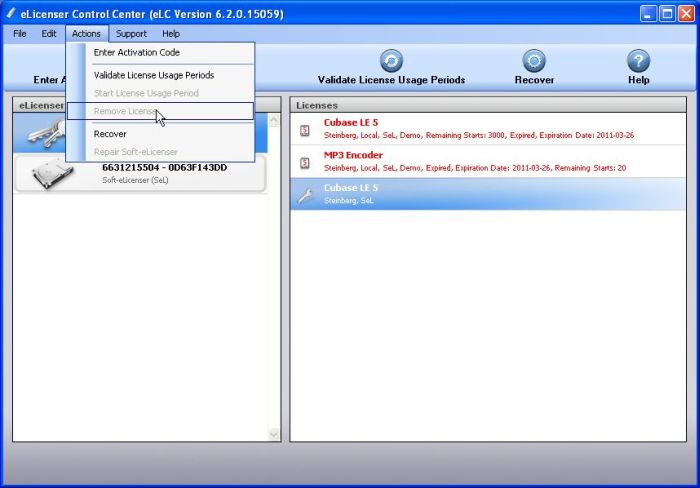Click the Licenses panel header
700x488 pixels.
(488, 105)
